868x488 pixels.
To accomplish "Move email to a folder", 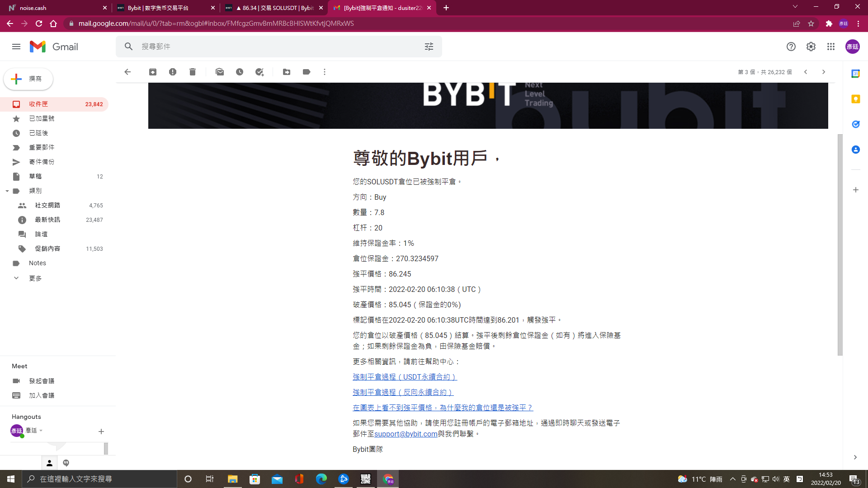I will (287, 72).
